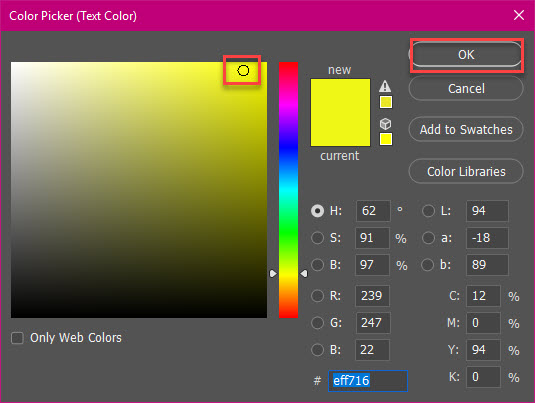Select the B blue radio button next to 22

tap(317, 350)
